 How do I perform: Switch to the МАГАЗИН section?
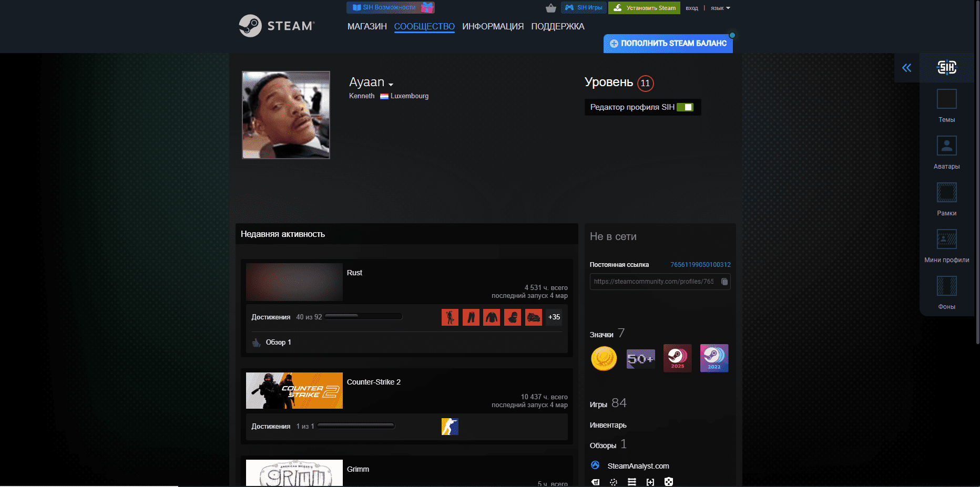(366, 26)
